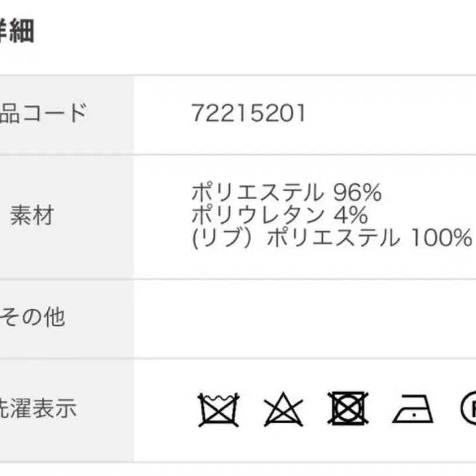
Task: Click the (リブ) prefix text
Action: point(222,238)
